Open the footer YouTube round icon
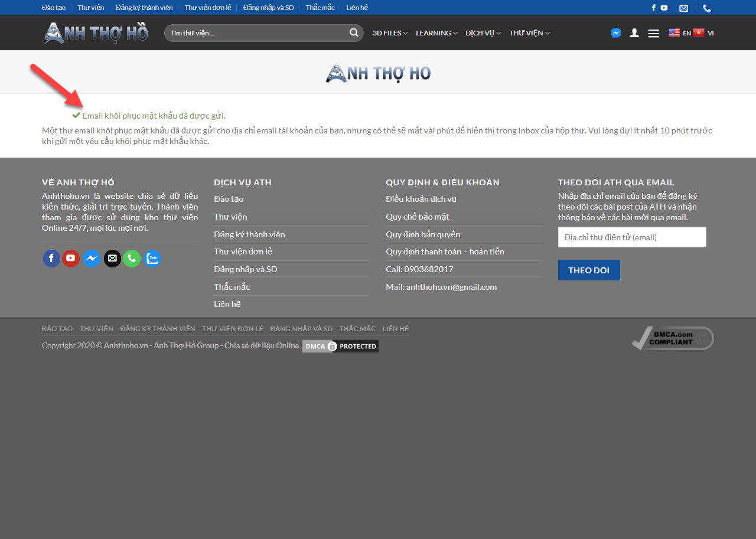Viewport: 756px width, 539px height. (71, 259)
